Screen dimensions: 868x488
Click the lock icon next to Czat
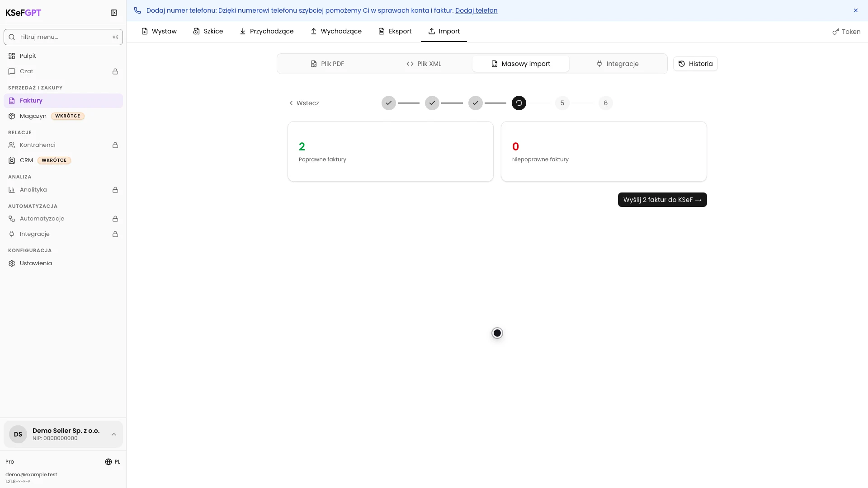pyautogui.click(x=115, y=71)
